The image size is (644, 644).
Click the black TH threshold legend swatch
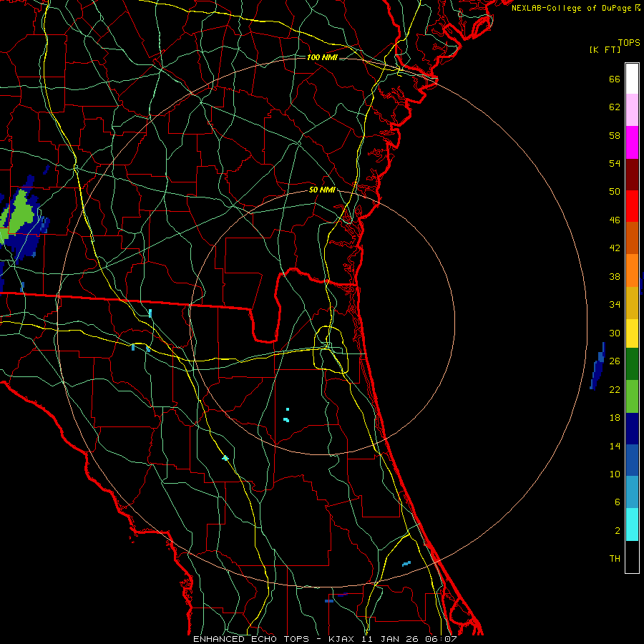coord(632,557)
